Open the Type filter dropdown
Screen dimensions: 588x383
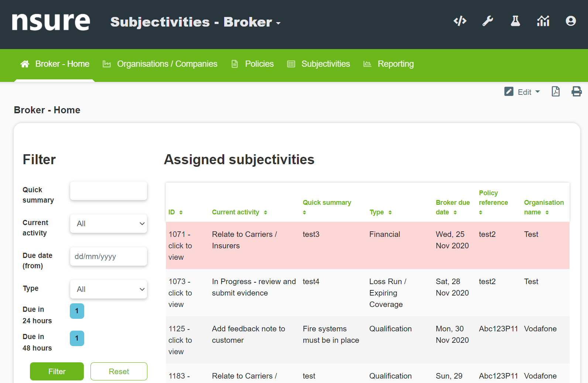click(x=109, y=289)
